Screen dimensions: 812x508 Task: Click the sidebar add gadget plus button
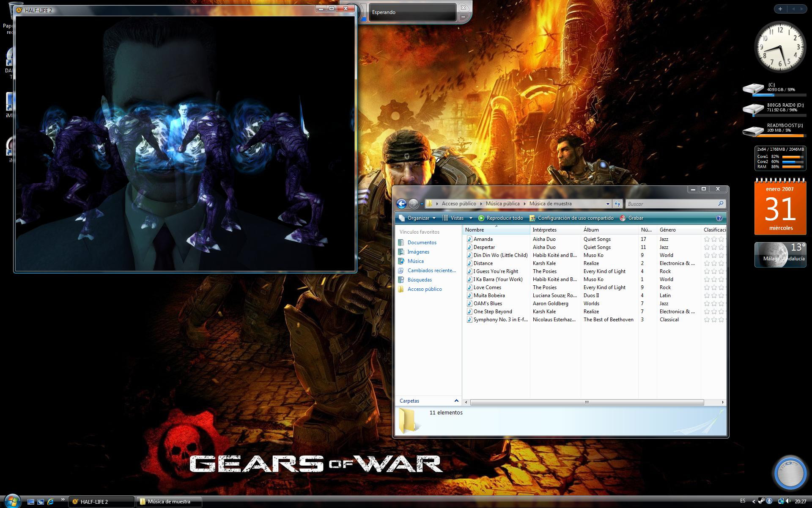click(780, 8)
